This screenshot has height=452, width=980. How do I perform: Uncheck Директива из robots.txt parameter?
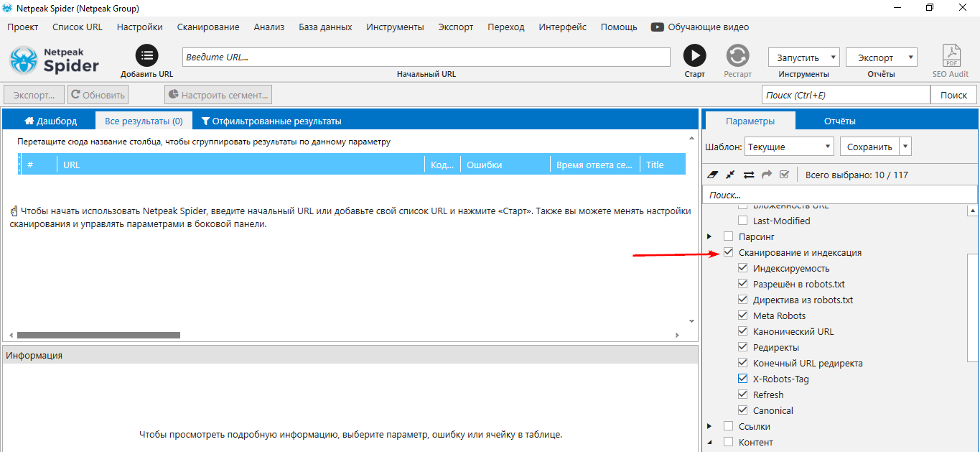pyautogui.click(x=743, y=300)
